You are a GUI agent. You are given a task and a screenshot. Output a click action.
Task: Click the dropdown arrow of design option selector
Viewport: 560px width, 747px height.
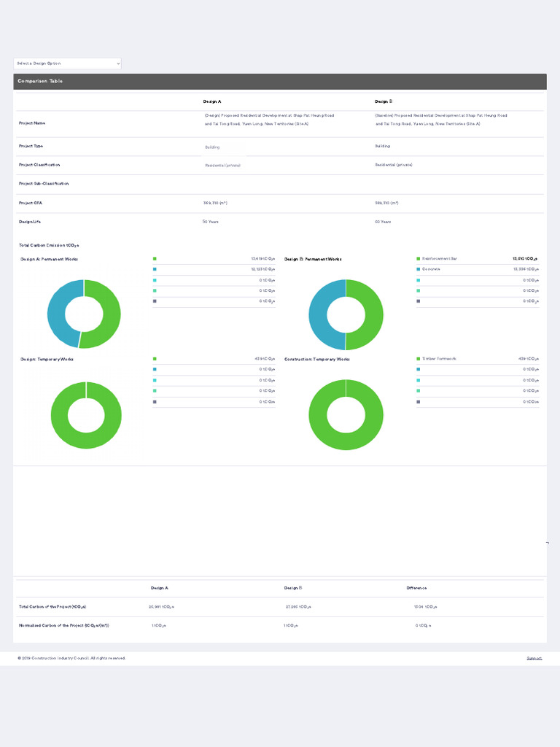118,63
